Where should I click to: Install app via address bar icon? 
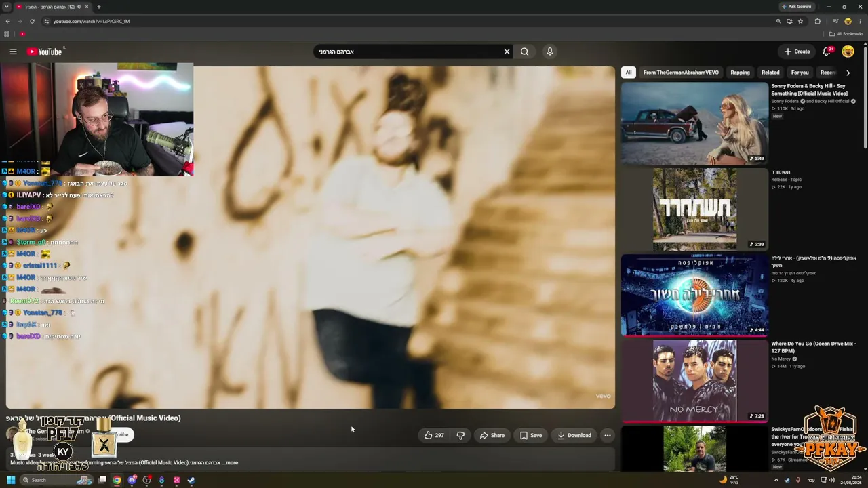[x=789, y=21]
